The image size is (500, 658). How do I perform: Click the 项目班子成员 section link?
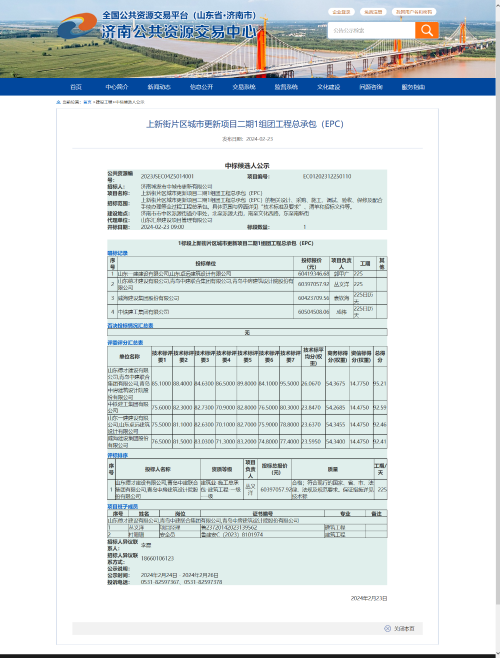[122, 506]
